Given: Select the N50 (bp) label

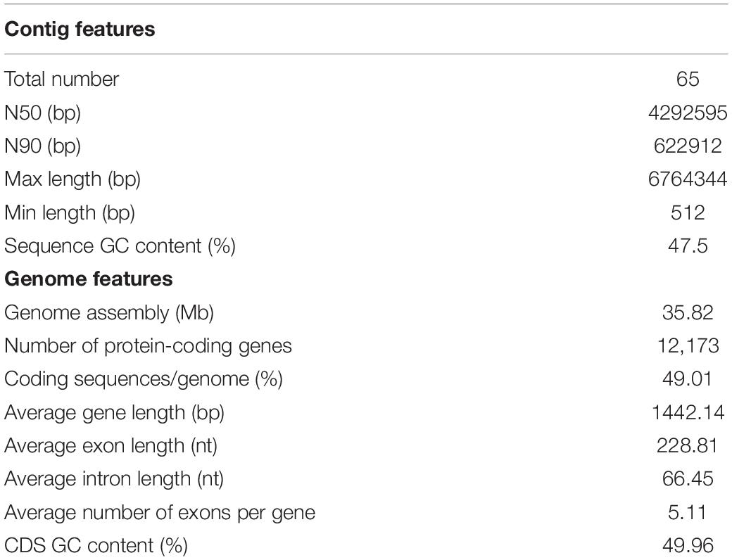Looking at the screenshot, I should pyautogui.click(x=42, y=113).
